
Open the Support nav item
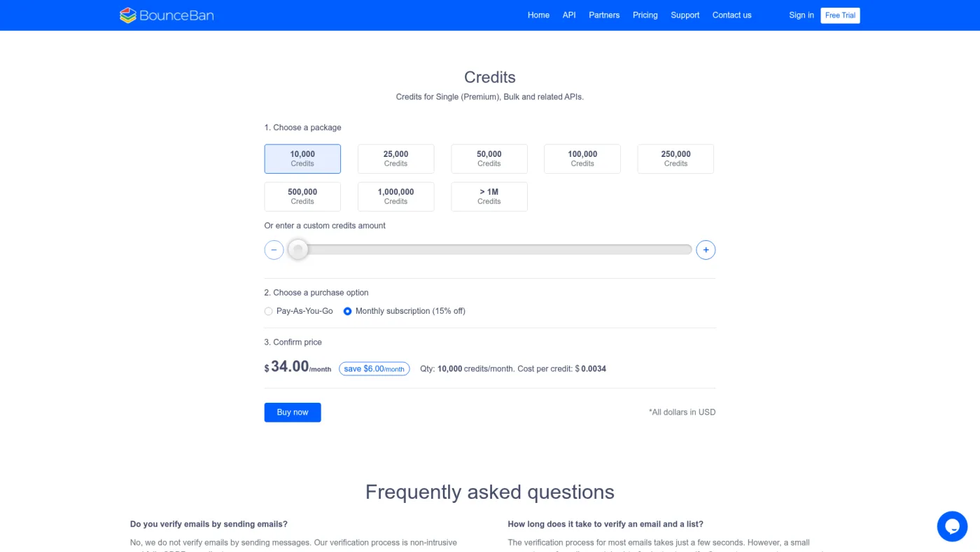click(685, 15)
